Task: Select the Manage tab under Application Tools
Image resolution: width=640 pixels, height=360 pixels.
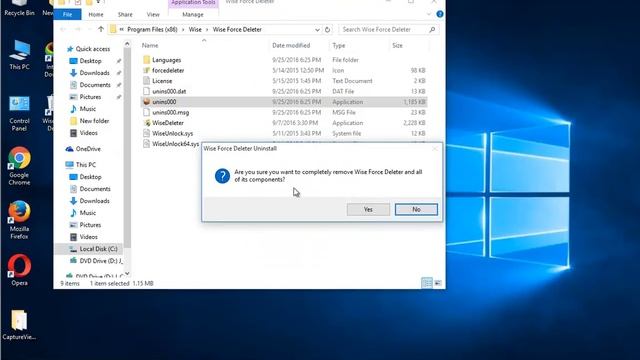Action: tap(193, 14)
